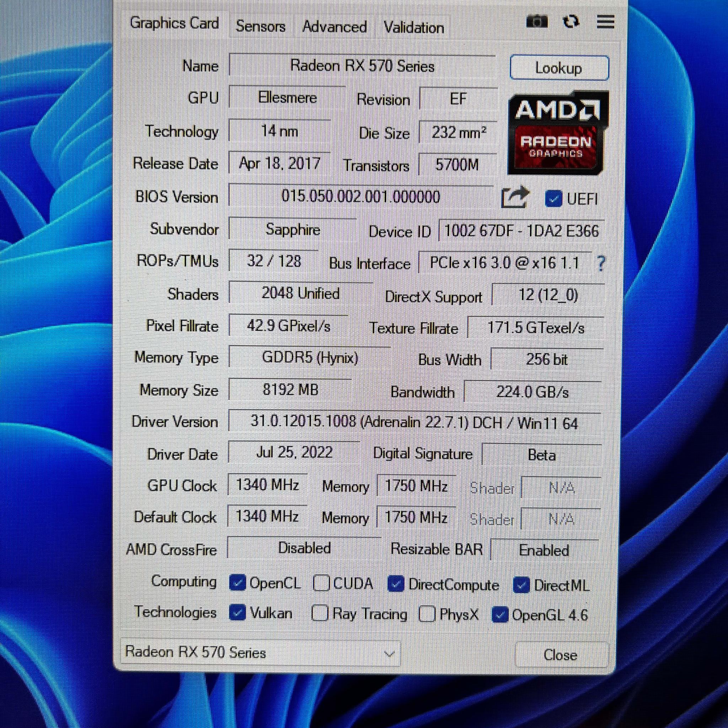This screenshot has height=728, width=728.
Task: Click the Shaders value 2048 Unified
Action: tap(301, 293)
